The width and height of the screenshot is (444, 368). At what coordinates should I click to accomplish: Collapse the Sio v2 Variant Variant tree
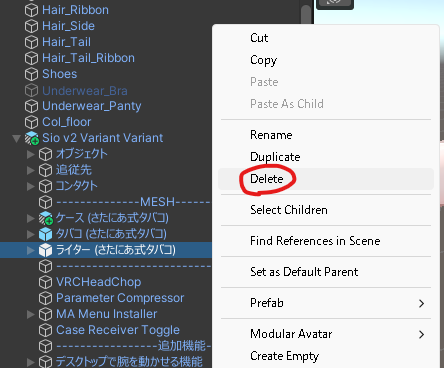pyautogui.click(x=16, y=138)
